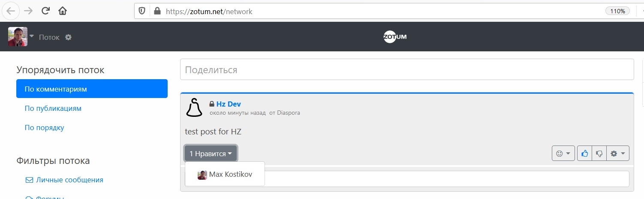644x199 pixels.
Task: Open Личные сообщения filter
Action: click(x=69, y=180)
